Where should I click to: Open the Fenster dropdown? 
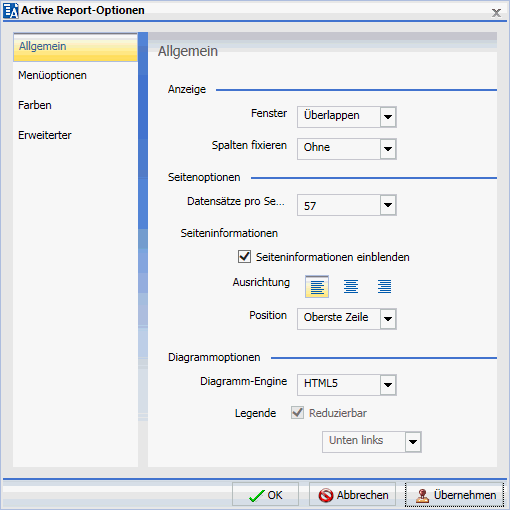[x=388, y=117]
